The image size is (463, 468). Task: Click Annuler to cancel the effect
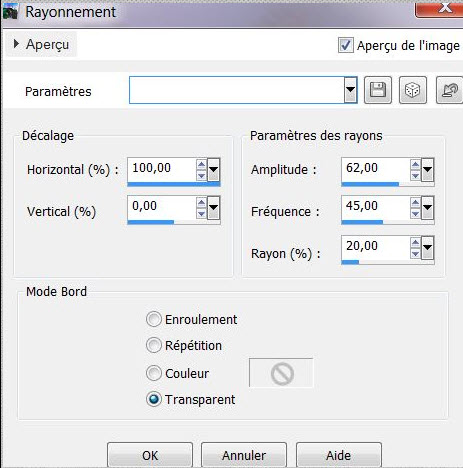coord(244,455)
